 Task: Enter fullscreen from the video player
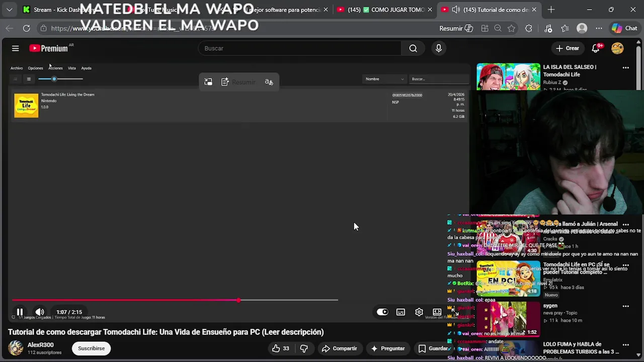pos(455,312)
